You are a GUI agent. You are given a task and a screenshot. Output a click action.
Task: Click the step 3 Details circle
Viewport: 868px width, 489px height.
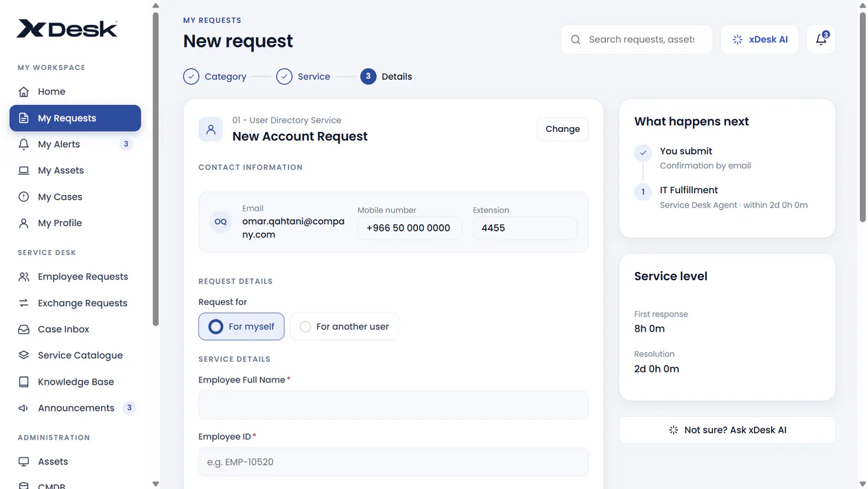[x=368, y=76]
